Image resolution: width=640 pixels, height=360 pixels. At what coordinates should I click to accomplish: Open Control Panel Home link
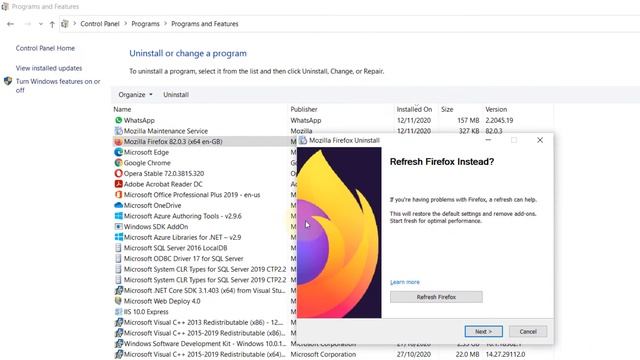[45, 48]
